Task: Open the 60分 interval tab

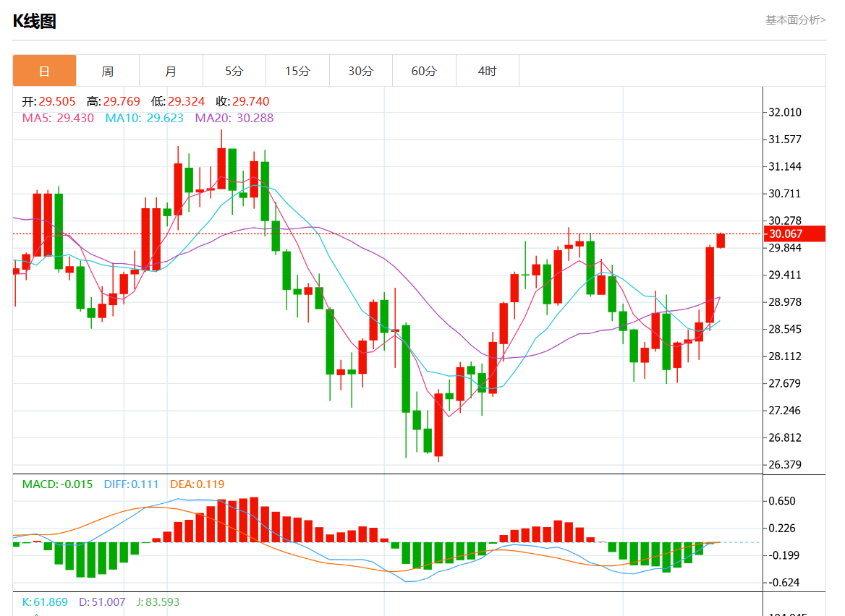Action: (x=424, y=71)
